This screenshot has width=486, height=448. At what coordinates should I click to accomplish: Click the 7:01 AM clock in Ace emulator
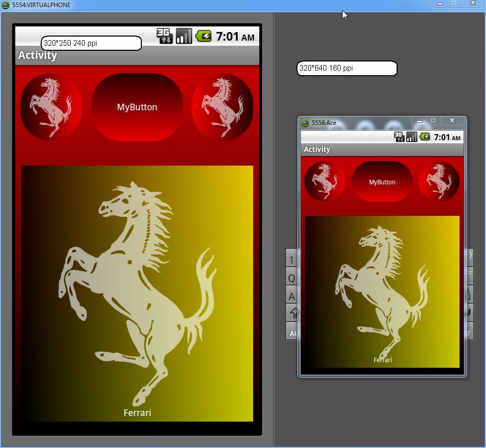point(447,137)
